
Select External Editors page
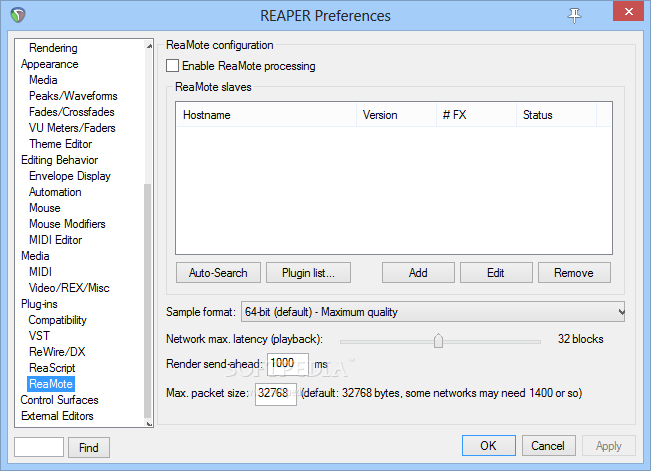coord(57,416)
